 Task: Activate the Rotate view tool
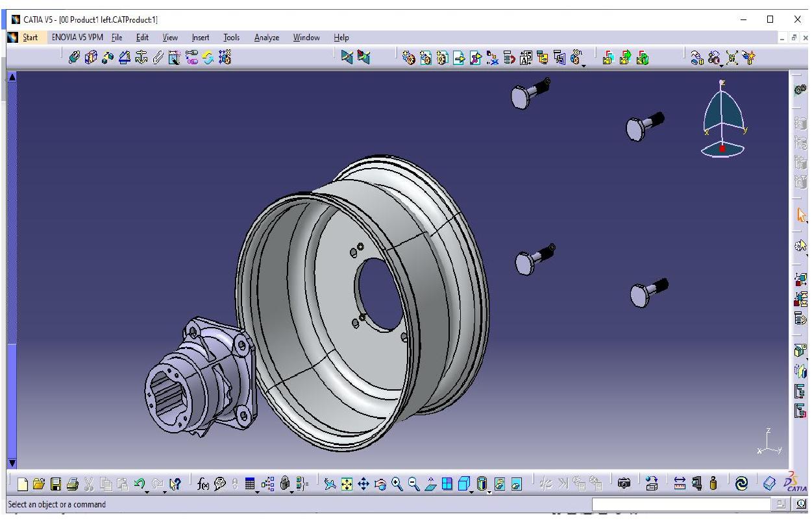point(379,483)
